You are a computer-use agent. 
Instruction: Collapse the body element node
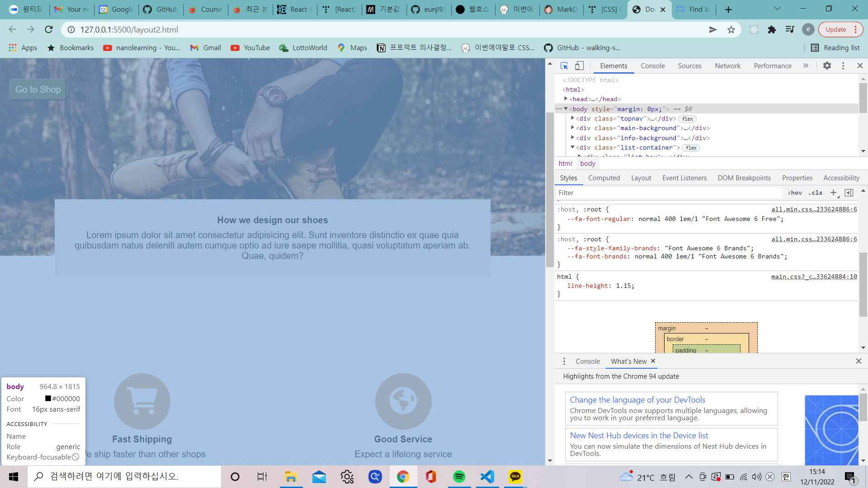click(x=566, y=109)
